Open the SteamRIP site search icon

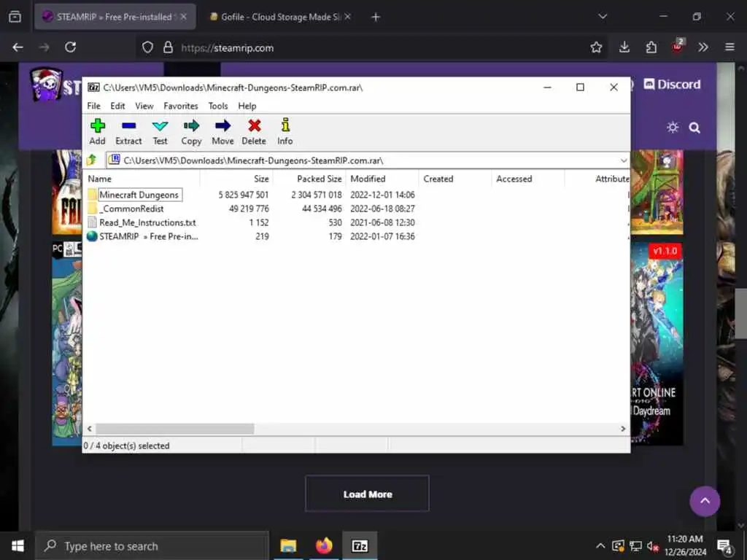pyautogui.click(x=694, y=128)
